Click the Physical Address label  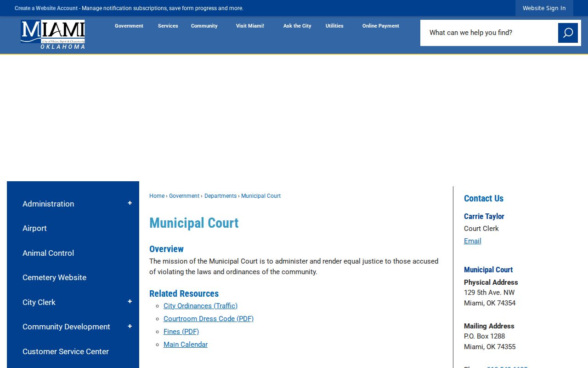pos(491,282)
